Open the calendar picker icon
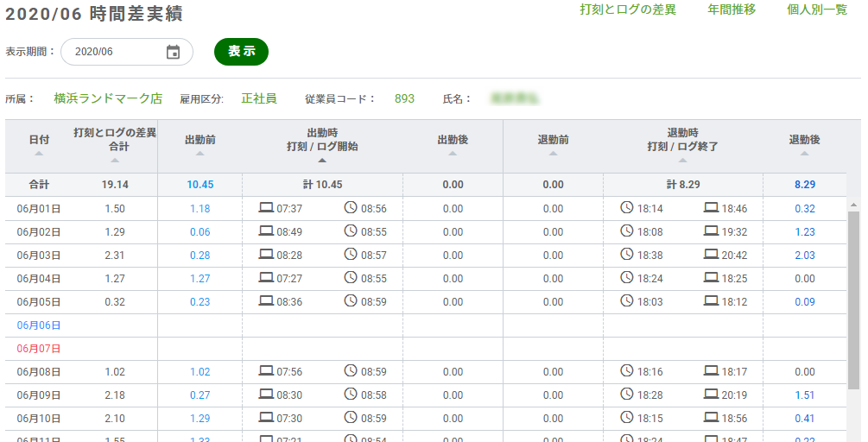 point(174,52)
